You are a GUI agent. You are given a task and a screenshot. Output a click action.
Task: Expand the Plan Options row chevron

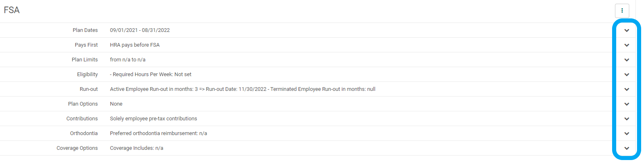pyautogui.click(x=626, y=104)
